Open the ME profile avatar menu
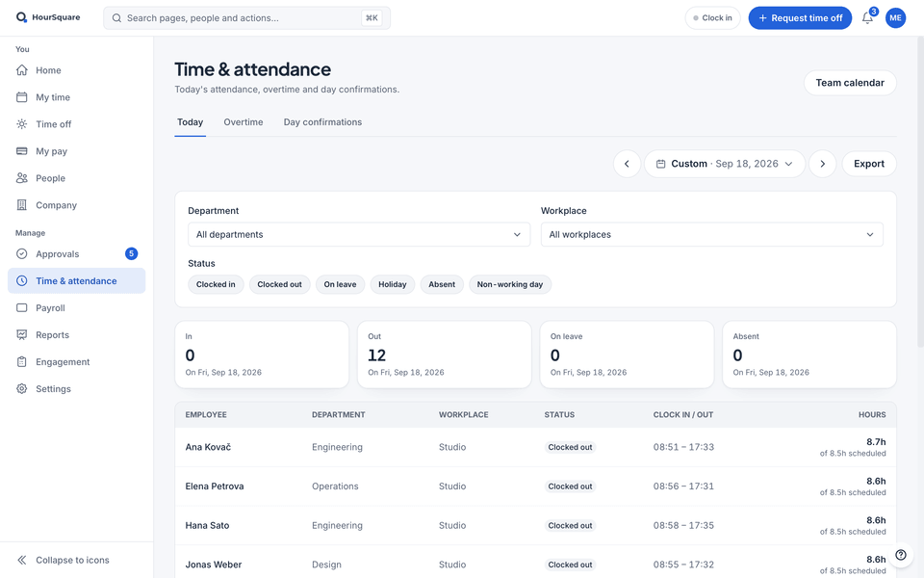Viewport: 924px width, 578px height. click(896, 17)
